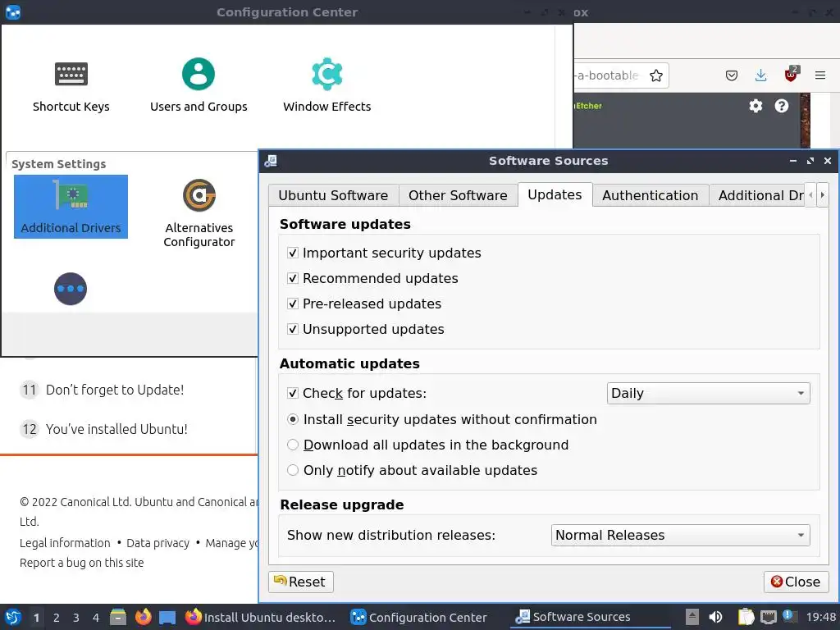Click the Configuration Center title bar icon
This screenshot has width=840, height=630.
tap(13, 11)
